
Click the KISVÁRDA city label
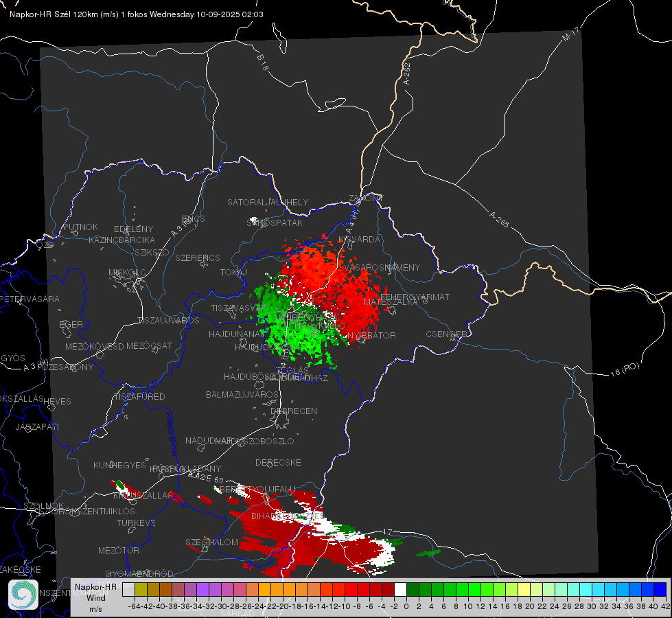(360, 240)
